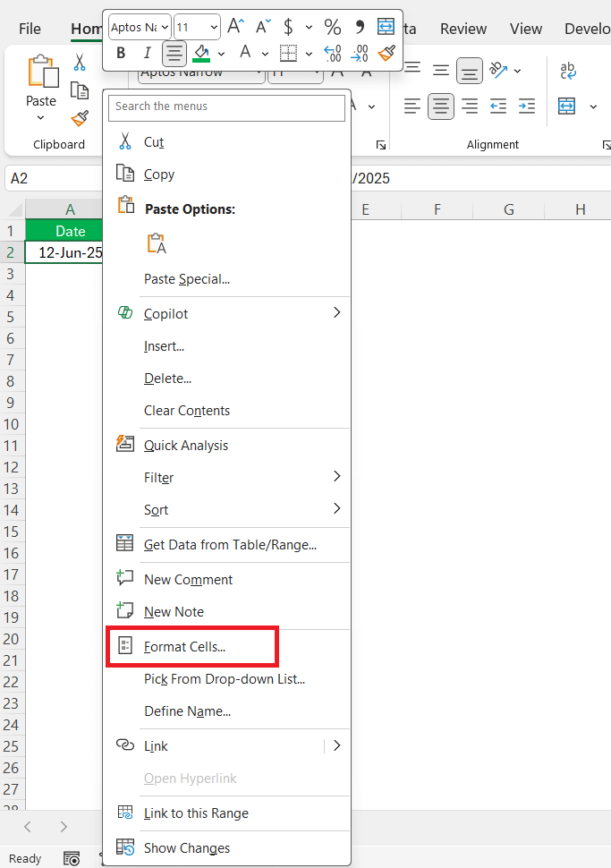Click the Wrap Text icon in ribbon

pyautogui.click(x=568, y=71)
